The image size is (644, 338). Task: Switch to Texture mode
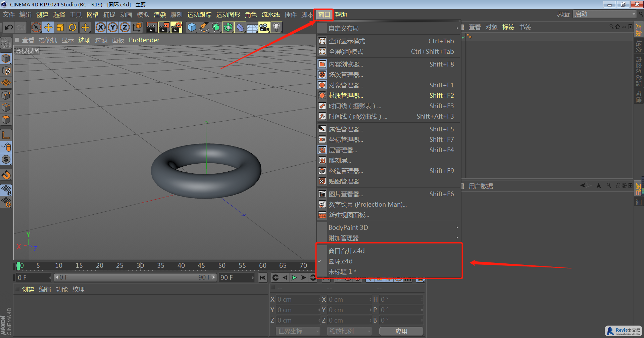point(6,71)
